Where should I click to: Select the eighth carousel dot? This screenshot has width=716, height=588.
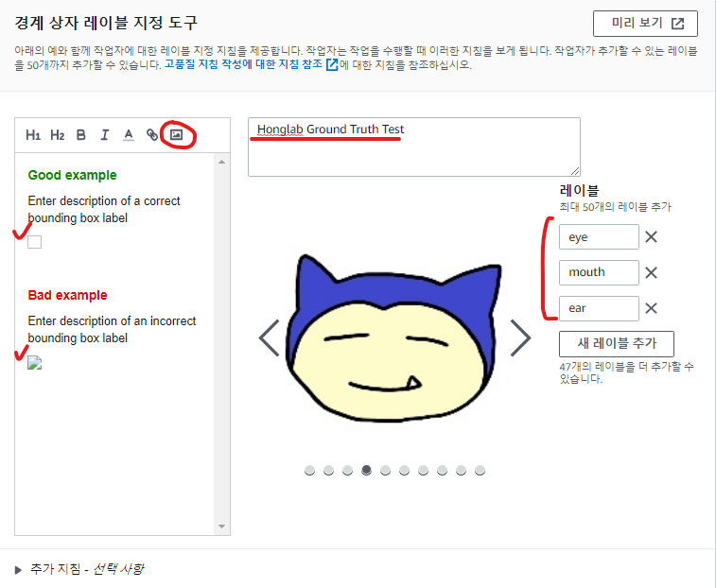coord(442,470)
